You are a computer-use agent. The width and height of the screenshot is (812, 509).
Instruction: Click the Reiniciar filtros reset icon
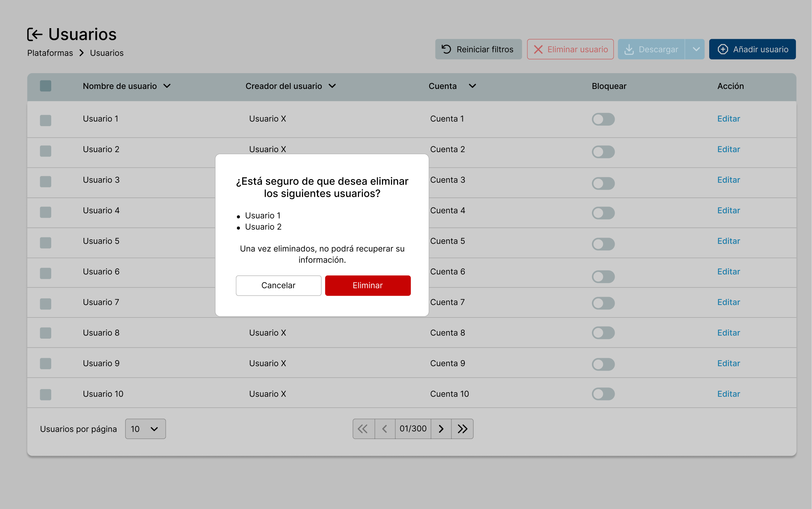click(446, 49)
